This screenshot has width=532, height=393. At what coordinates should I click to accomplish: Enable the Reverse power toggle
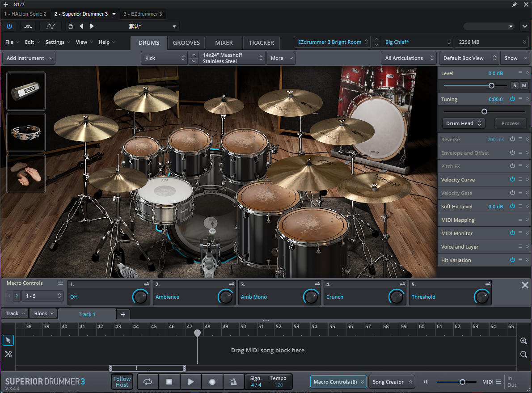[x=512, y=139]
